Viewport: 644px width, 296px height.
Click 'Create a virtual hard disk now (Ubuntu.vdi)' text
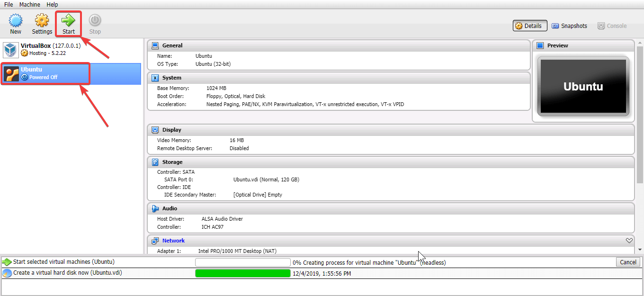68,273
